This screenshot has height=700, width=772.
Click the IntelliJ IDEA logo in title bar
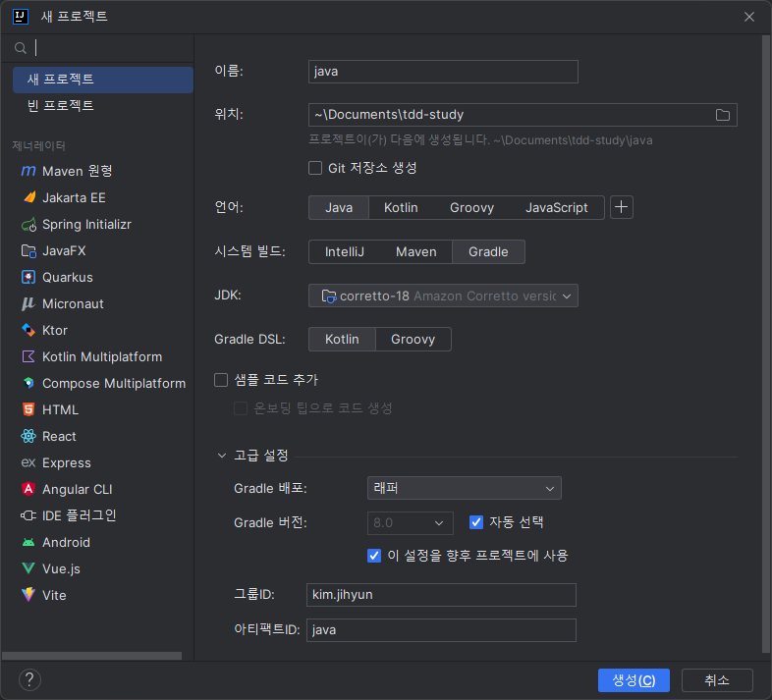[x=21, y=17]
